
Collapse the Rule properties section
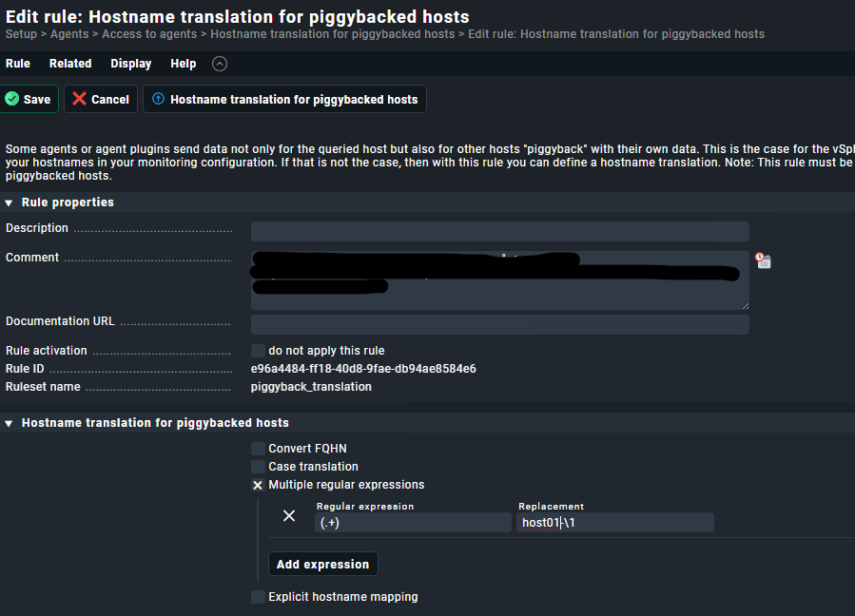click(x=10, y=202)
